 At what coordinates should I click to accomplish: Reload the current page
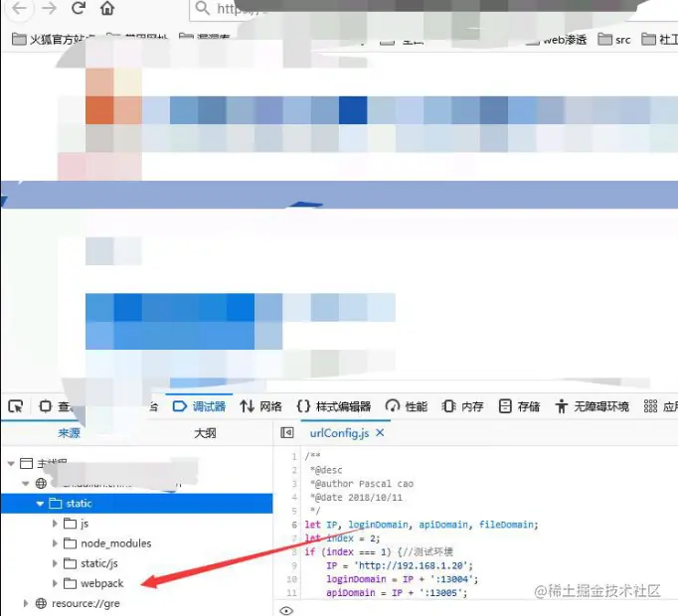(x=79, y=7)
